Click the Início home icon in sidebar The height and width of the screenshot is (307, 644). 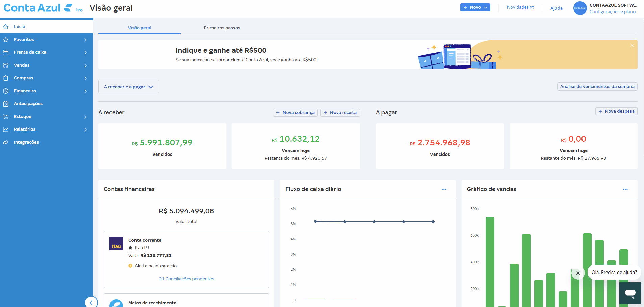click(x=6, y=27)
